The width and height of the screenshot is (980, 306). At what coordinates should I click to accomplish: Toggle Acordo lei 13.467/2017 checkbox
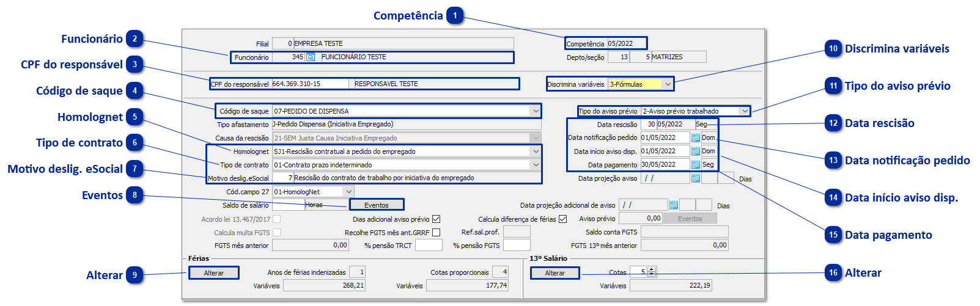tap(276, 219)
